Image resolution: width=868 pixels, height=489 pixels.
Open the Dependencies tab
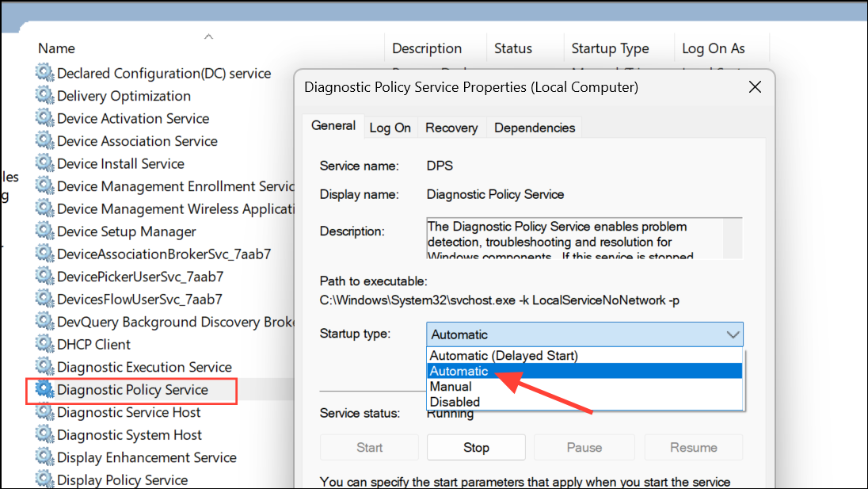click(535, 128)
